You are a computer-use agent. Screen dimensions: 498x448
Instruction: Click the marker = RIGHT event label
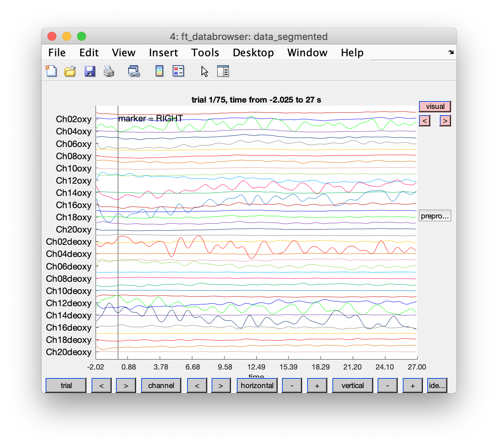pyautogui.click(x=150, y=118)
